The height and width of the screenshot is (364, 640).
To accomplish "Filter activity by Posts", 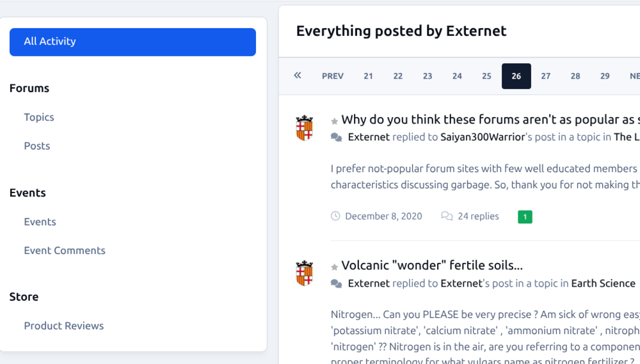I will coord(37,146).
